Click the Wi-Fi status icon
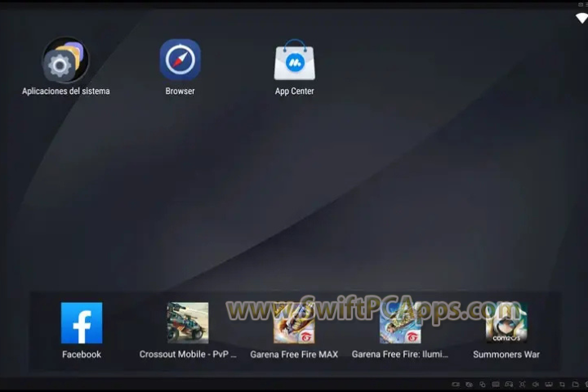The image size is (588, 392). tap(582, 18)
